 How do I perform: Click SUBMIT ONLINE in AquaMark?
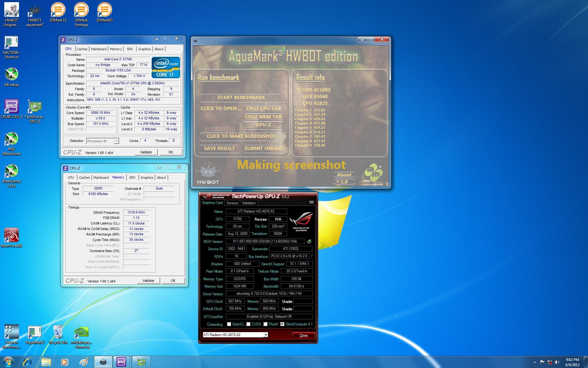coord(263,148)
